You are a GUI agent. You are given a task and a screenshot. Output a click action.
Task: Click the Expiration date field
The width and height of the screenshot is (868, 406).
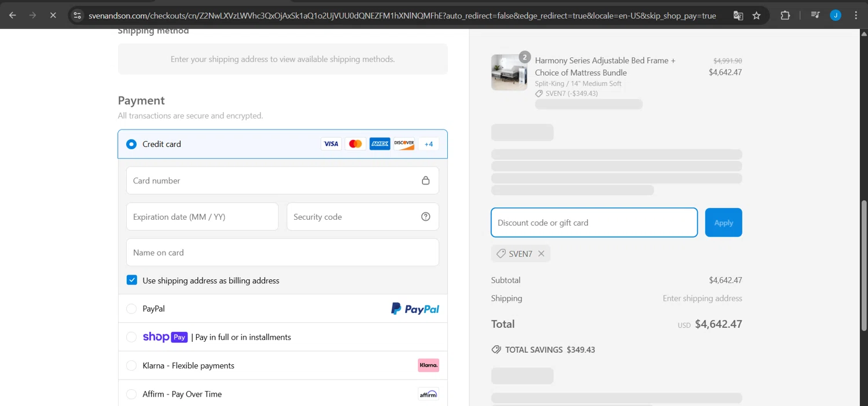[202, 216]
